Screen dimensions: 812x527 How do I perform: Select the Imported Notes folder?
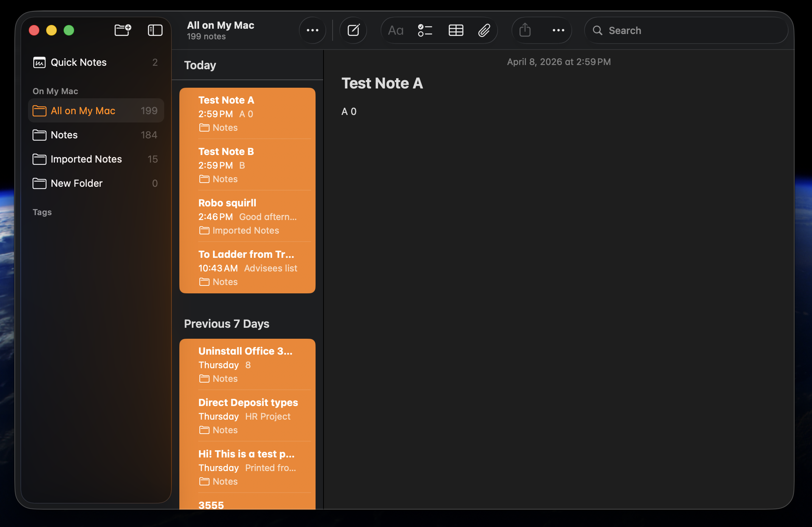(86, 159)
